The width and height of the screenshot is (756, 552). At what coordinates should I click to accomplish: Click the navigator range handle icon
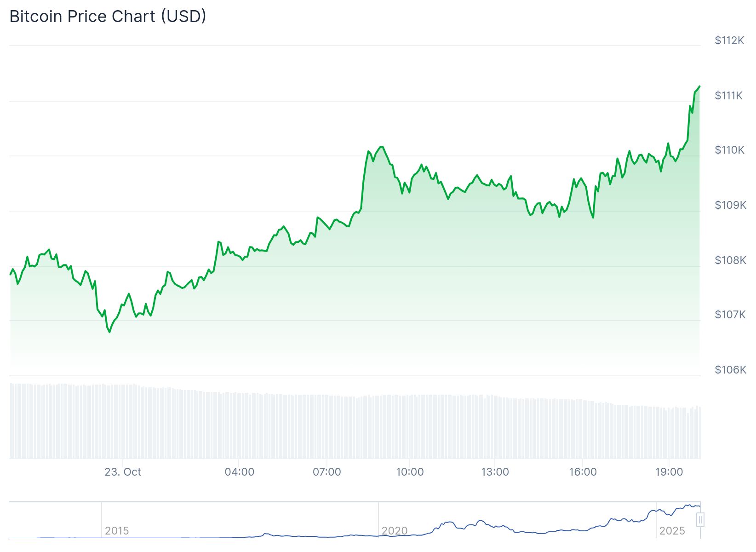(700, 520)
